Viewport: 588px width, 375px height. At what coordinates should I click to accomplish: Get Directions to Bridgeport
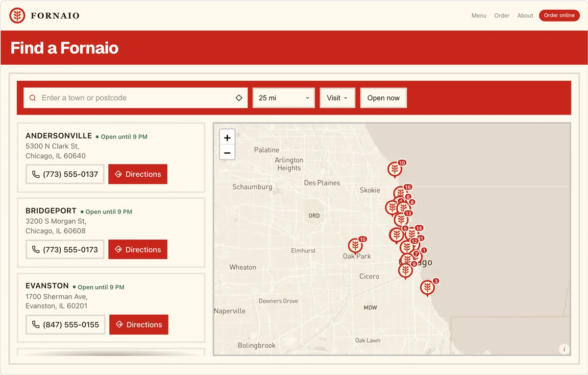pos(138,250)
